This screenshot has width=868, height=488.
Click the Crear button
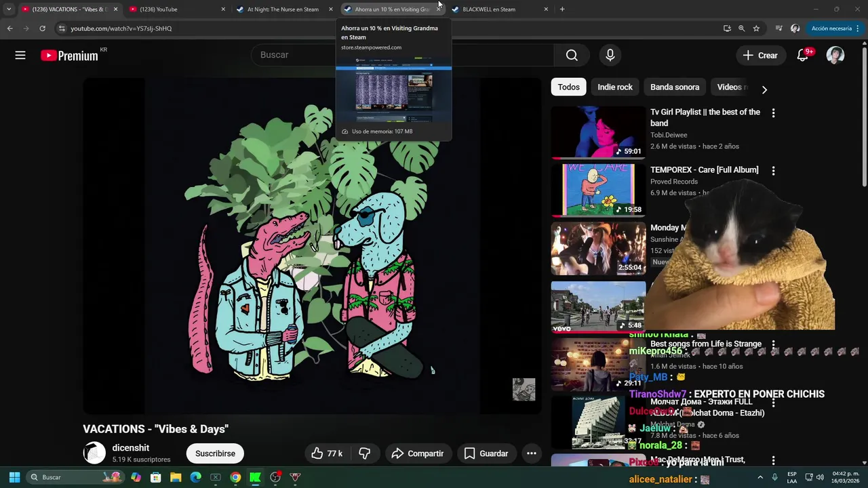[760, 56]
